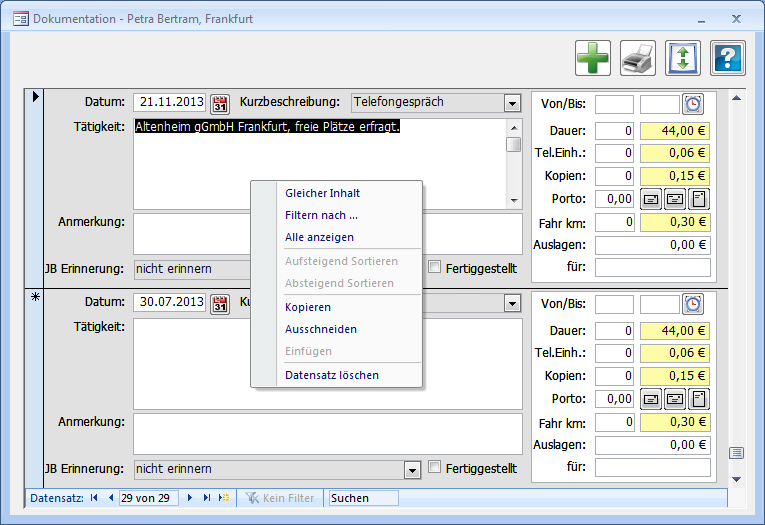Click Kopien rate 0,15 € in first record
Viewport: 765px width, 525px height.
click(675, 176)
